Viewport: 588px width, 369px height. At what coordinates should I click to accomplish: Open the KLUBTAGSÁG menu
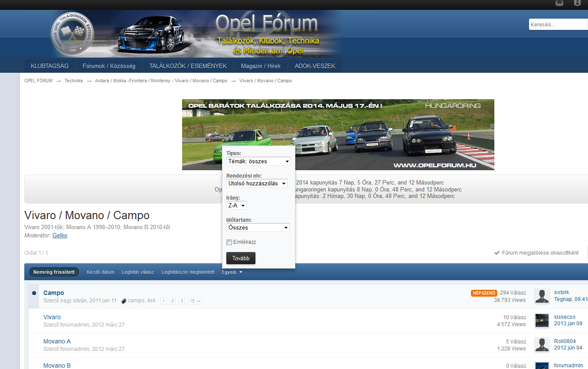pos(49,66)
